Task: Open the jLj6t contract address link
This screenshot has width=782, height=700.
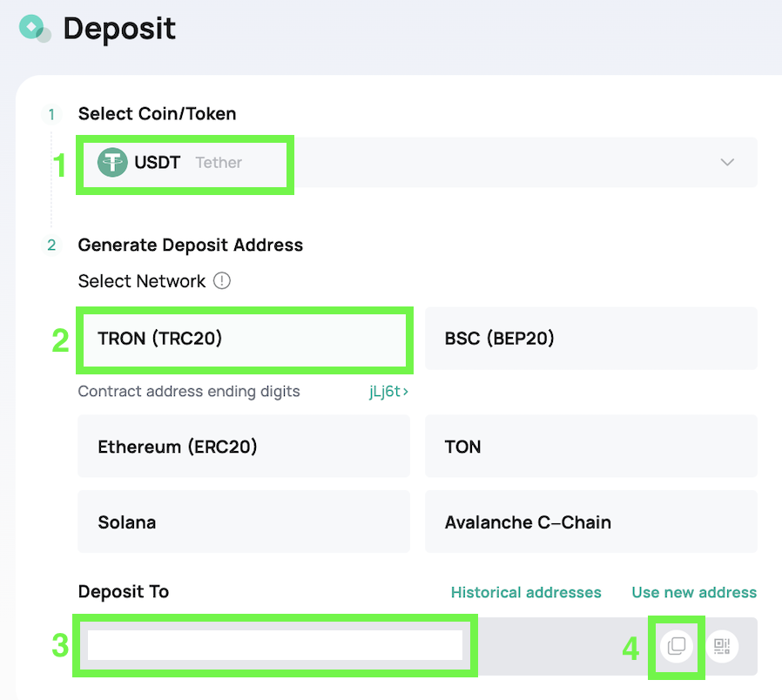Action: pyautogui.click(x=388, y=392)
